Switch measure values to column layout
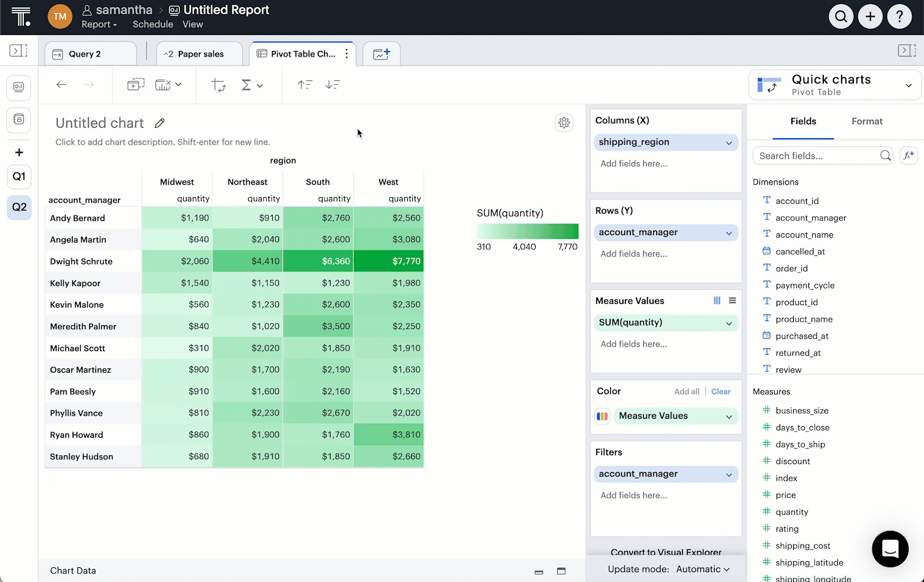 717,301
